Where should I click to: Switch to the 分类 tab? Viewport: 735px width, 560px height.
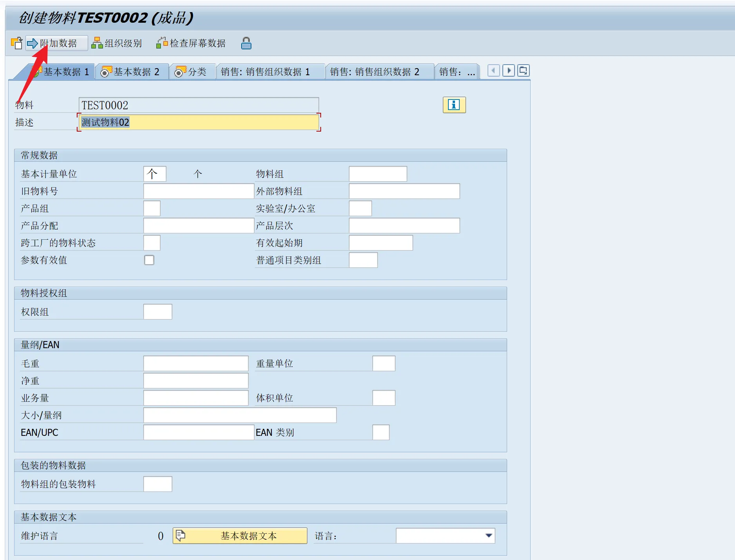tap(192, 72)
